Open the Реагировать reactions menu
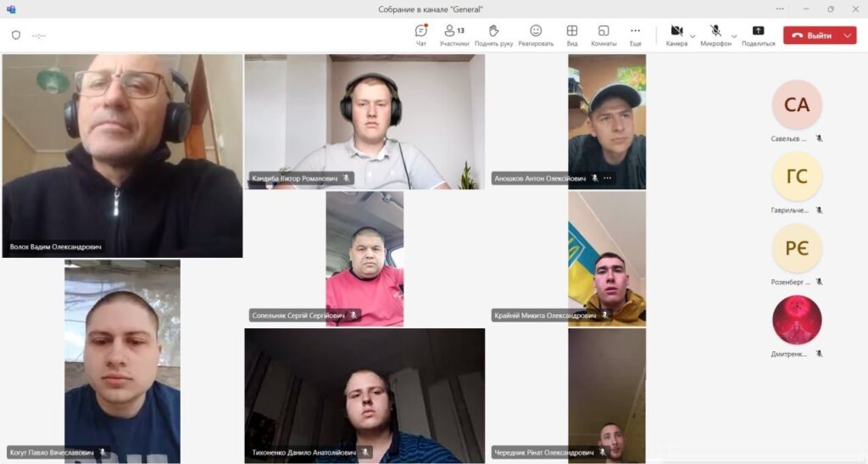This screenshot has width=868, height=464. click(536, 35)
